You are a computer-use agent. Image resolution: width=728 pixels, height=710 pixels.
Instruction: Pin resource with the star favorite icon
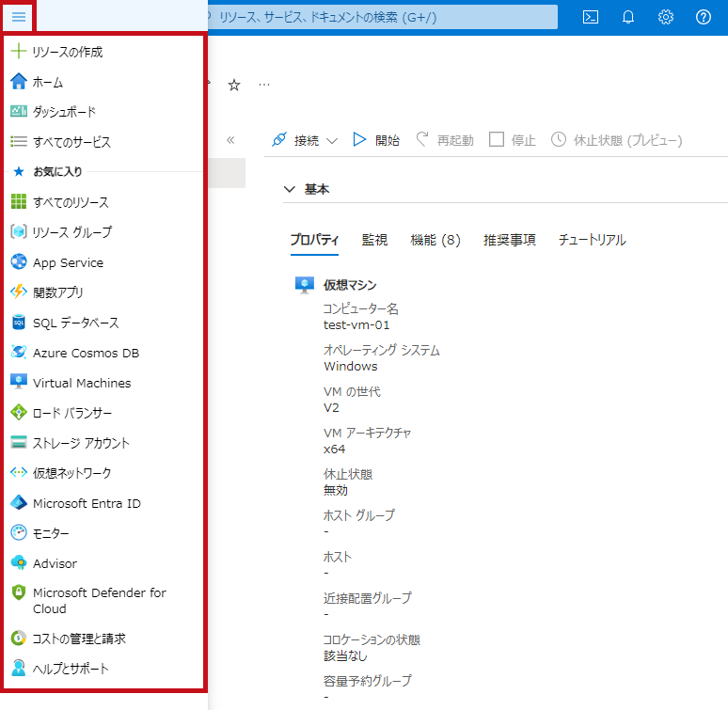click(x=234, y=85)
